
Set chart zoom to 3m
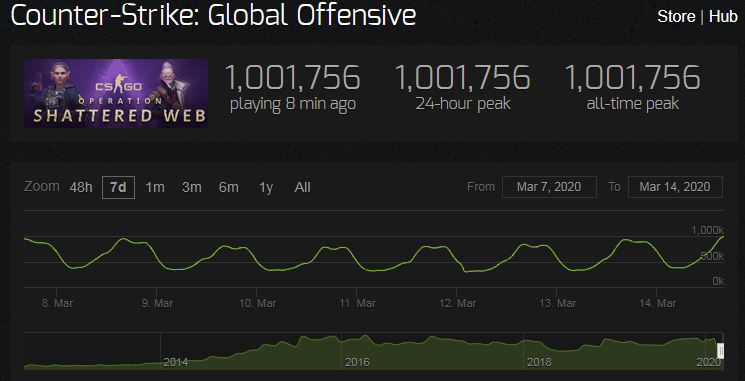(x=191, y=188)
